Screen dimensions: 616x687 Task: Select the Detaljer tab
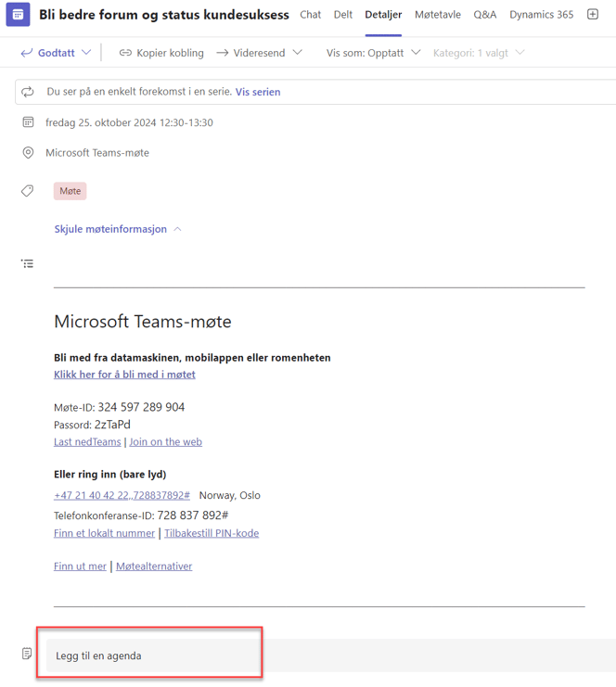point(383,15)
